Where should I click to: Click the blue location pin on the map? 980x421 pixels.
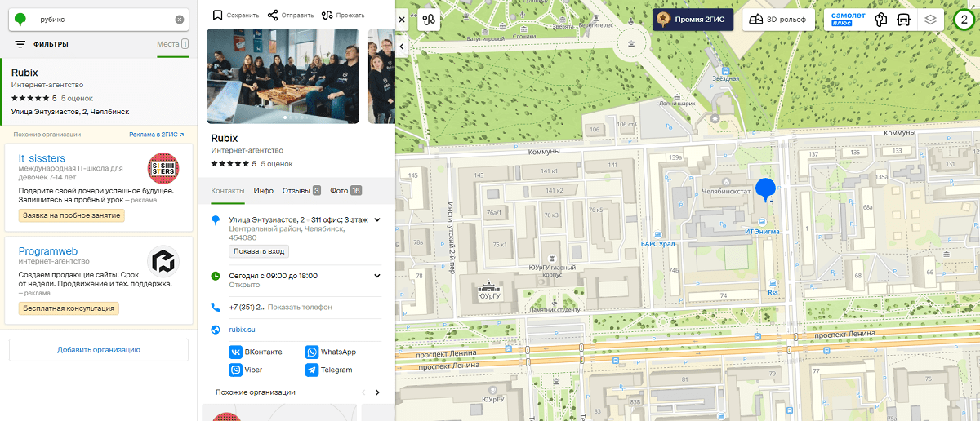765,189
